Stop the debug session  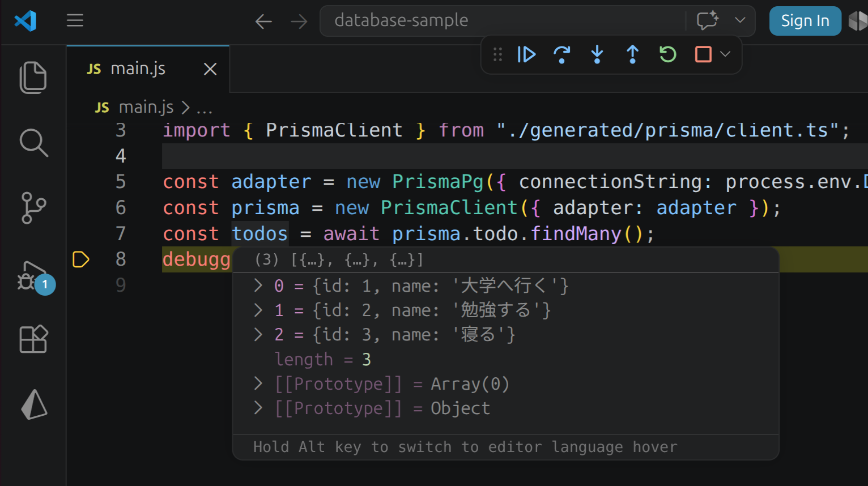click(x=703, y=54)
